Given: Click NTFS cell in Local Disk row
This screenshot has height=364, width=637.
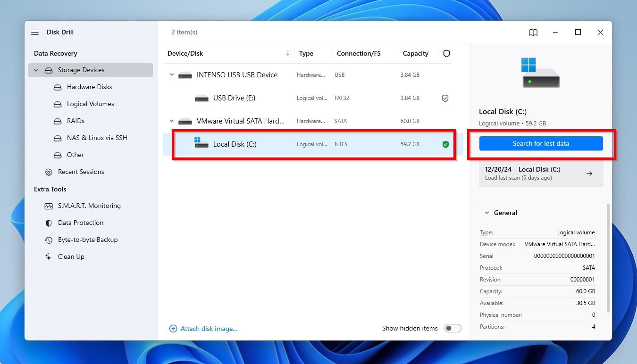Looking at the screenshot, I should coord(341,144).
